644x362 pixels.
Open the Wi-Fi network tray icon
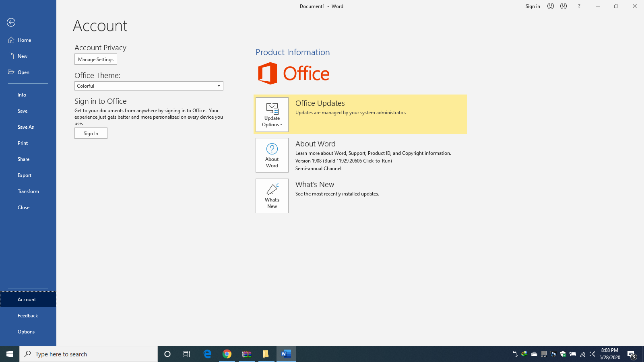tap(582, 354)
